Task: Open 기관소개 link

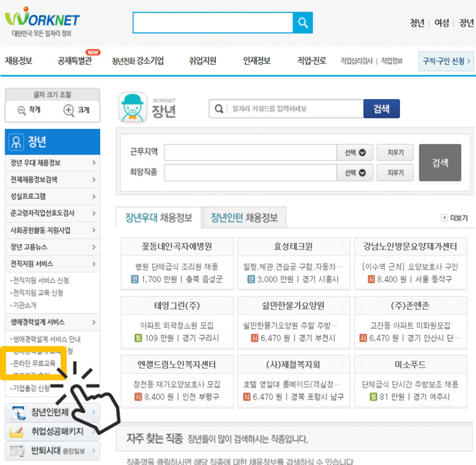Action: pyautogui.click(x=23, y=305)
